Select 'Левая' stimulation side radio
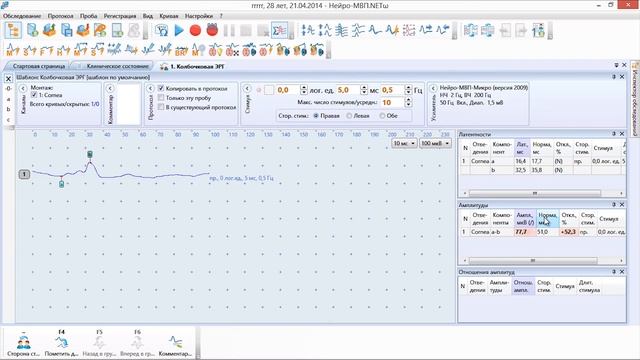 [349, 116]
